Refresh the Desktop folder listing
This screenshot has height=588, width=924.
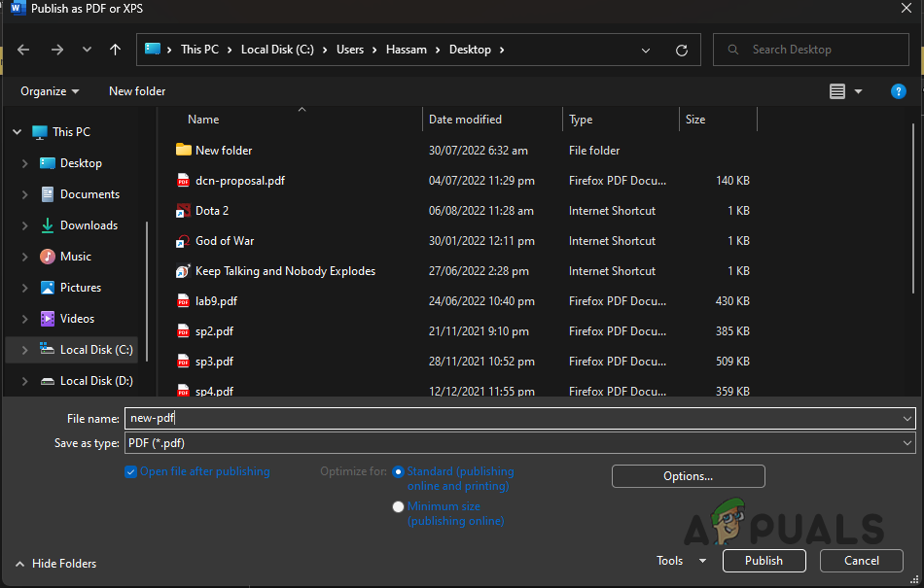point(682,50)
